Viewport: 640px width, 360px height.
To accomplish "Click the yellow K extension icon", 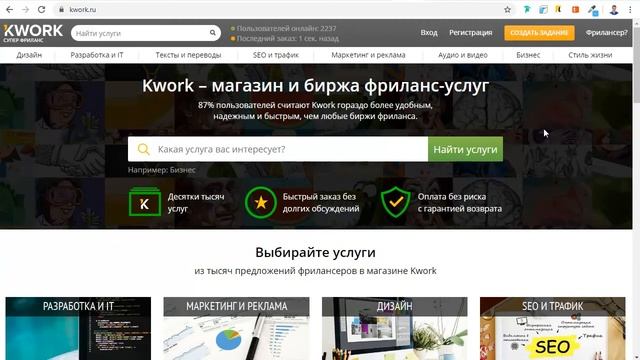I will pyautogui.click(x=558, y=9).
